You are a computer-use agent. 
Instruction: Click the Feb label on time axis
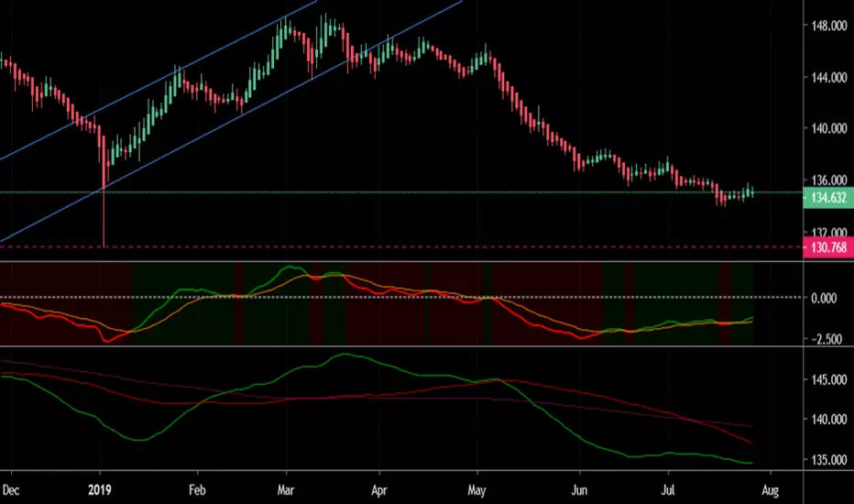coord(197,490)
